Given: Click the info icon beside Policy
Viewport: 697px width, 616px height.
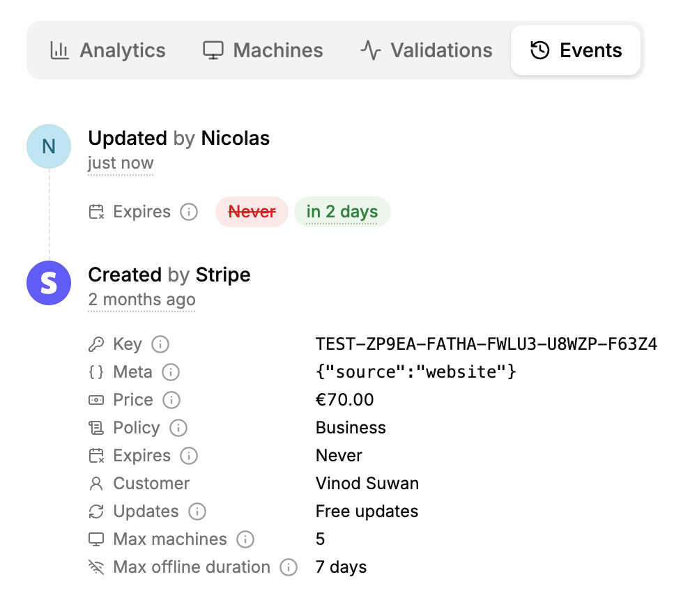Looking at the screenshot, I should tap(178, 428).
